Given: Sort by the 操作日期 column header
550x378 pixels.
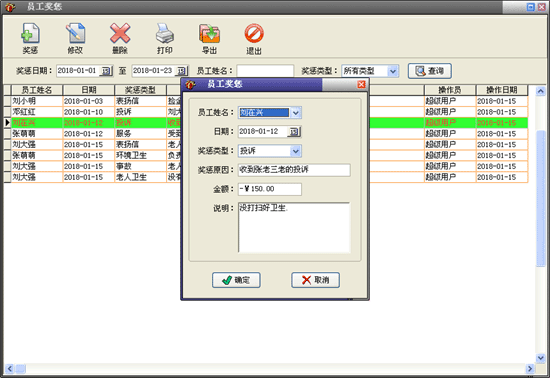Looking at the screenshot, I should coord(502,90).
